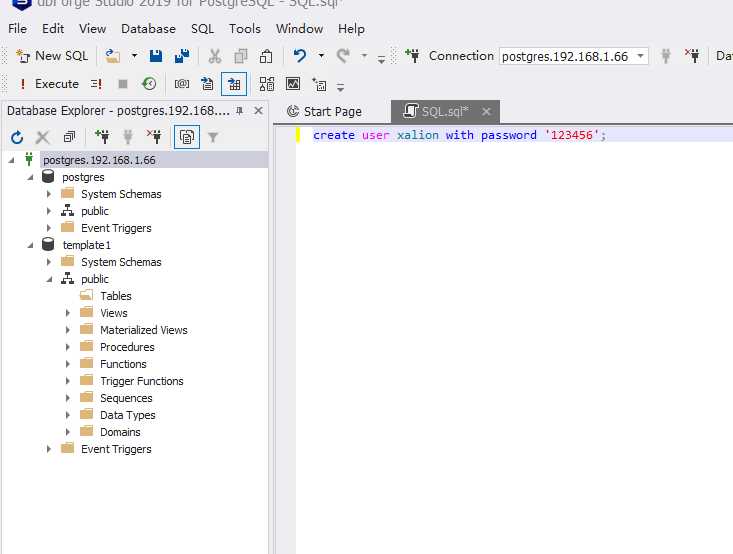Screen dimensions: 733x554
Task: Open the Help menu
Action: (x=351, y=29)
